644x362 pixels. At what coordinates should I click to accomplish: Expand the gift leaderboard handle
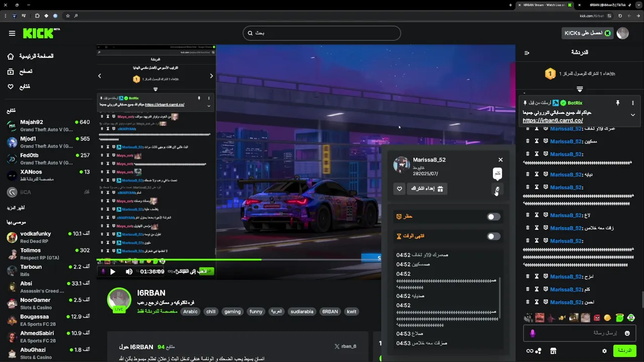point(580,89)
